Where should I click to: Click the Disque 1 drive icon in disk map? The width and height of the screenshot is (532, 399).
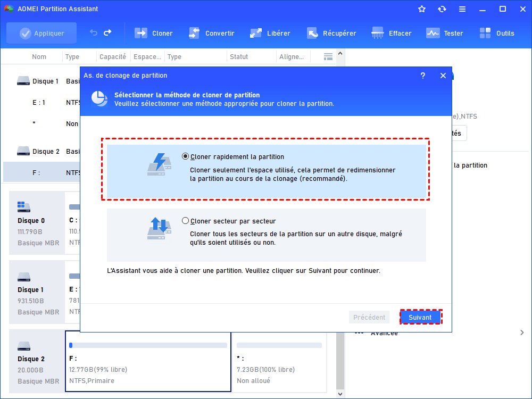[24, 277]
